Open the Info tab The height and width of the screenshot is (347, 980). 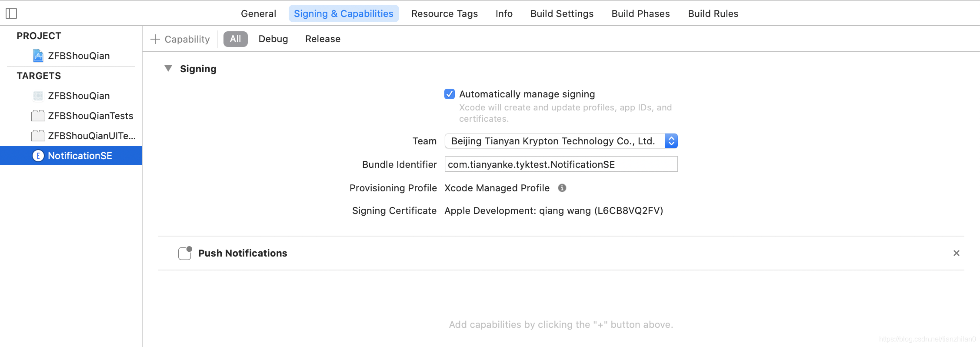[504, 13]
